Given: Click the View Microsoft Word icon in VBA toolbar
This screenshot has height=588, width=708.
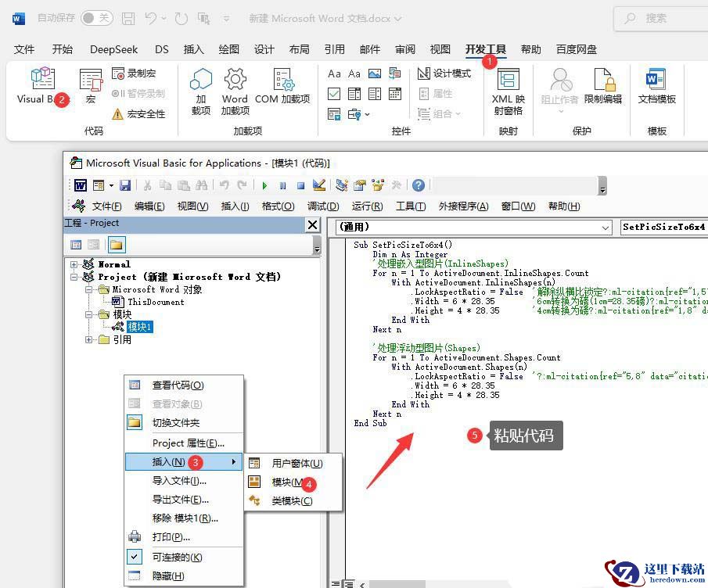Looking at the screenshot, I should point(81,185).
